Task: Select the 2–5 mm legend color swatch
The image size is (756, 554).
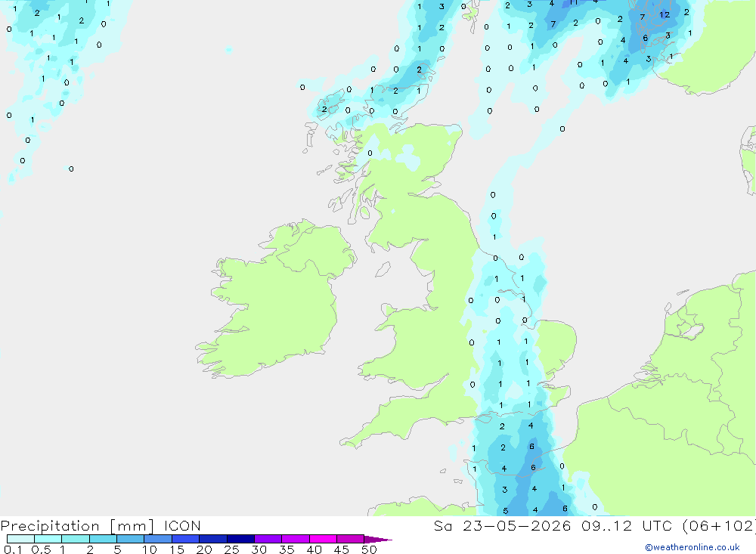Action: (103, 539)
